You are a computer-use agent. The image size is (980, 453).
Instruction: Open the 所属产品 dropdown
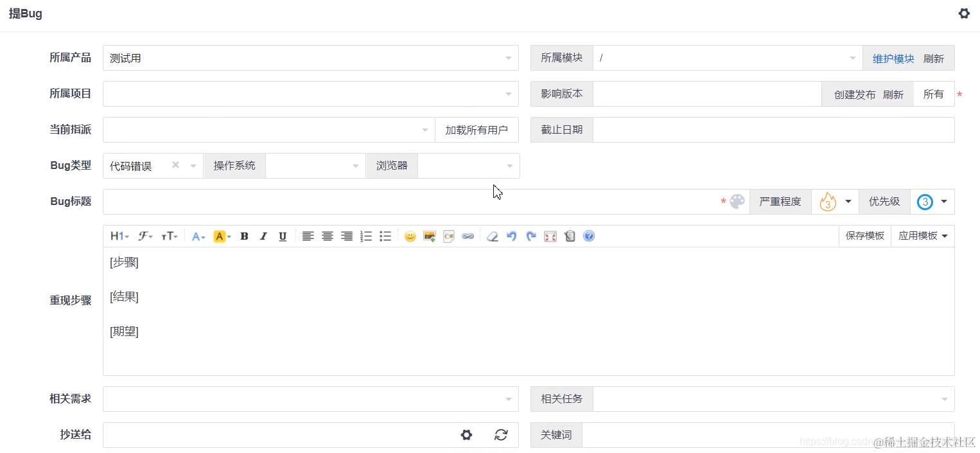pos(311,58)
